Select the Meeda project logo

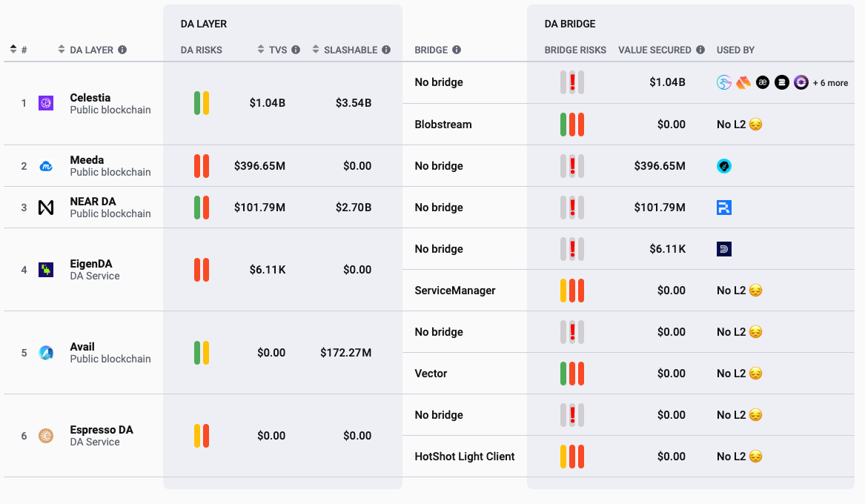click(x=47, y=165)
